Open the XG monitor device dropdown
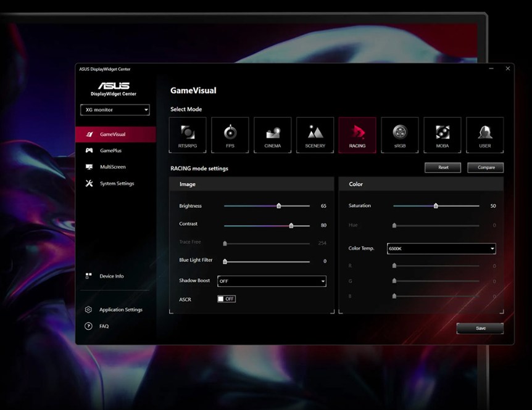 pos(115,110)
